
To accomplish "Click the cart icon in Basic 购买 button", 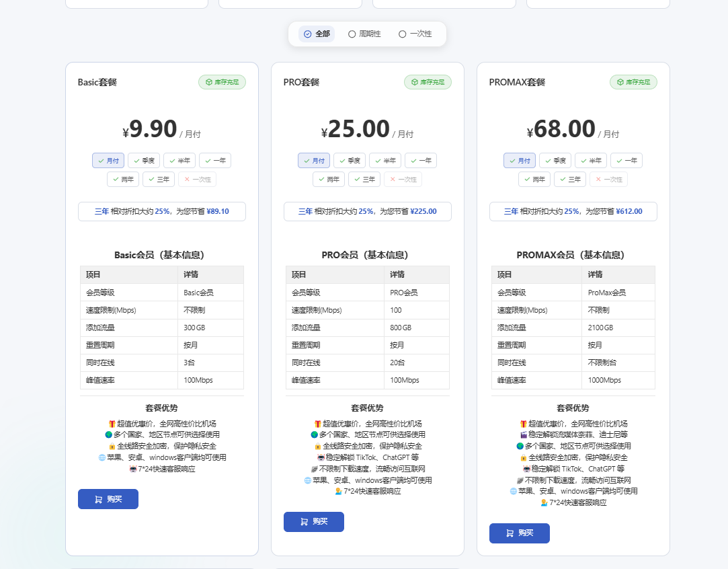I will pyautogui.click(x=98, y=499).
